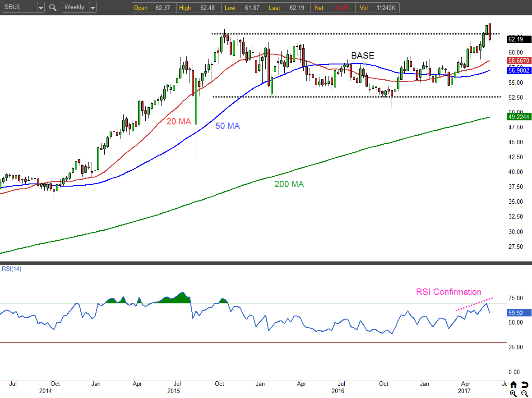Click the home reset chart icon
Image resolution: width=532 pixels, height=398 pixels.
[513, 385]
